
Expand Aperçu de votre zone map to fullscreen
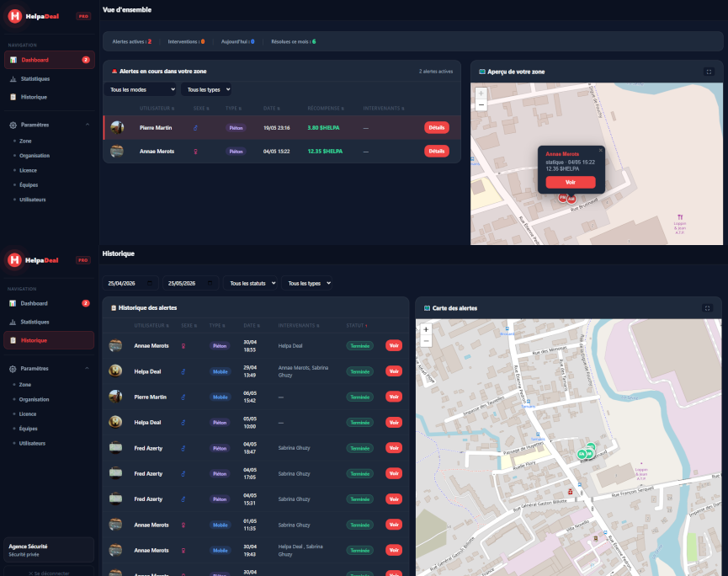click(709, 72)
